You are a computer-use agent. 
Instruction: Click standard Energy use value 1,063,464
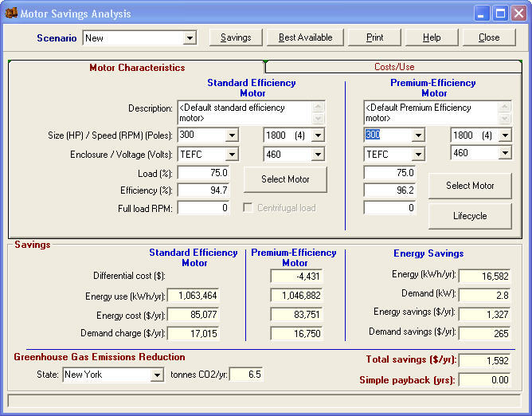[x=194, y=296]
